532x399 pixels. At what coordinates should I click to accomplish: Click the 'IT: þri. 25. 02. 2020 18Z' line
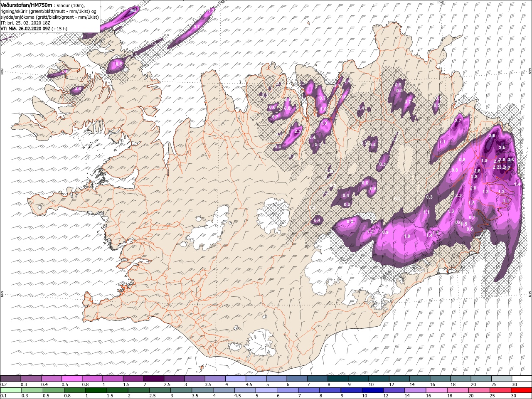(x=25, y=23)
